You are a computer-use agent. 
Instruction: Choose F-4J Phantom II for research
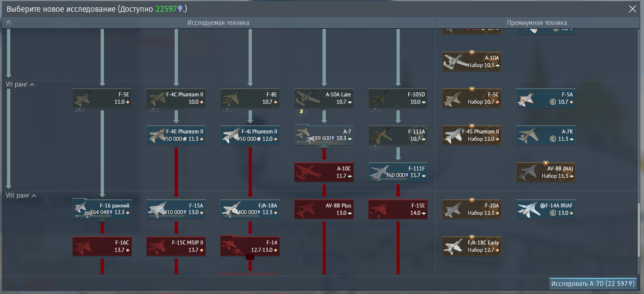pyautogui.click(x=250, y=135)
